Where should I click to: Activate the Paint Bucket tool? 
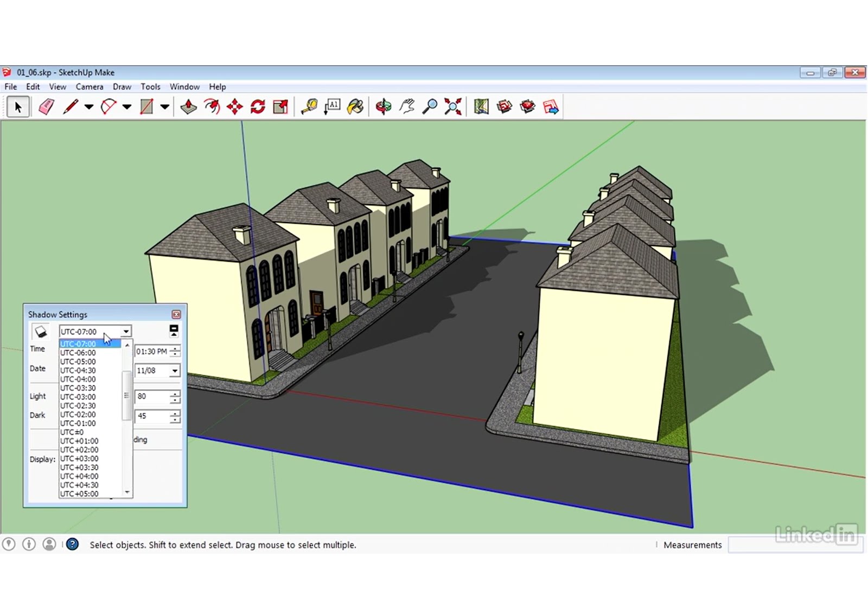coord(355,107)
